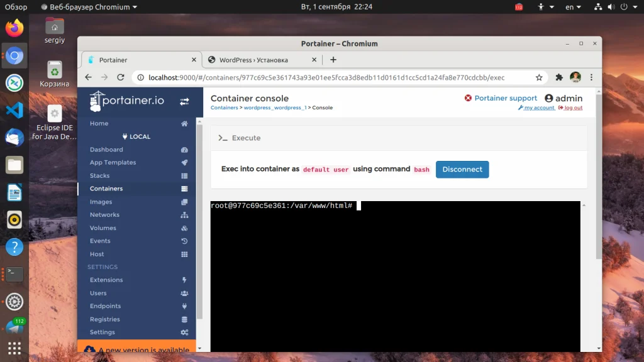Open Dashboard from the sidebar

106,150
